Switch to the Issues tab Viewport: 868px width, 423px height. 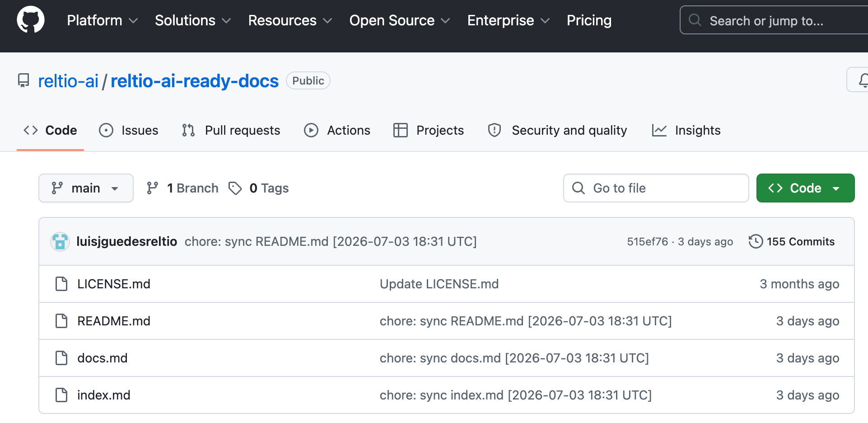[x=129, y=130]
